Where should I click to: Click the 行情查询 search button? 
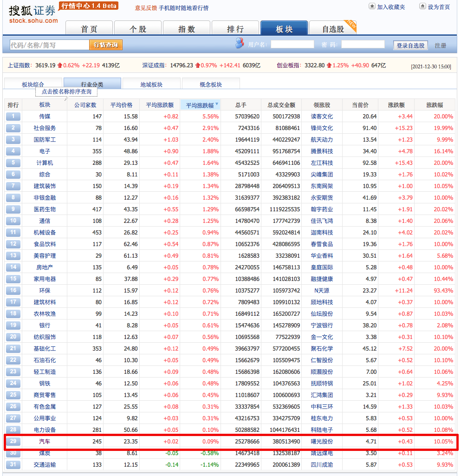pos(105,45)
